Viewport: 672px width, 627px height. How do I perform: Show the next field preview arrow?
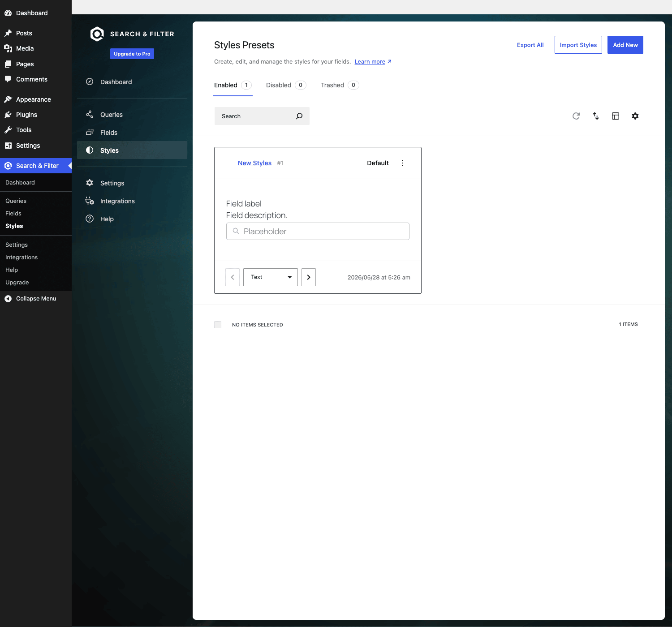(x=309, y=277)
